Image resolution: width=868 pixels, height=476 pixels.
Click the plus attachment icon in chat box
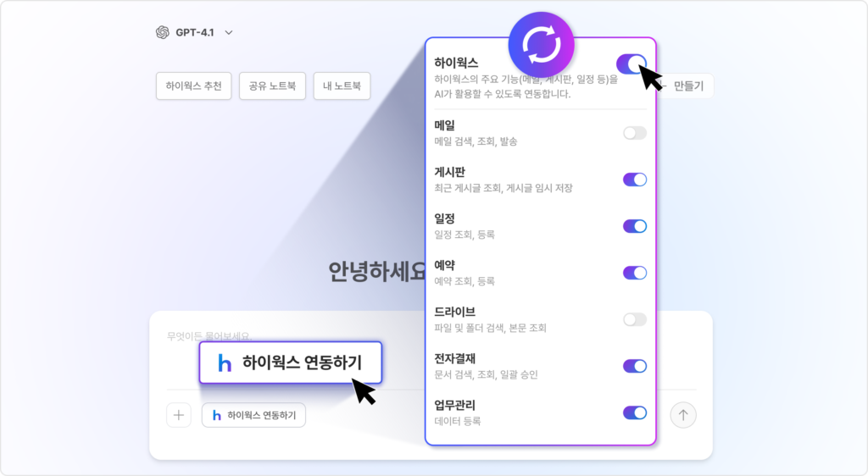click(179, 415)
